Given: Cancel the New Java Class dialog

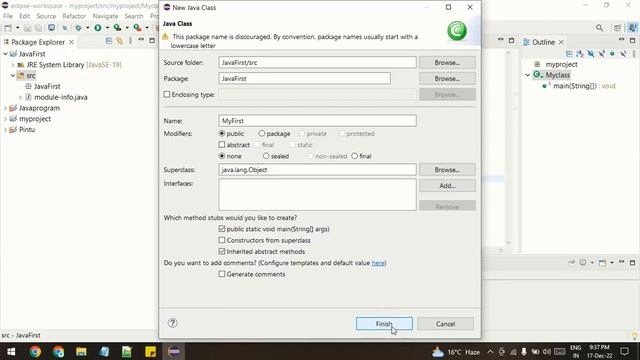Looking at the screenshot, I should [445, 324].
